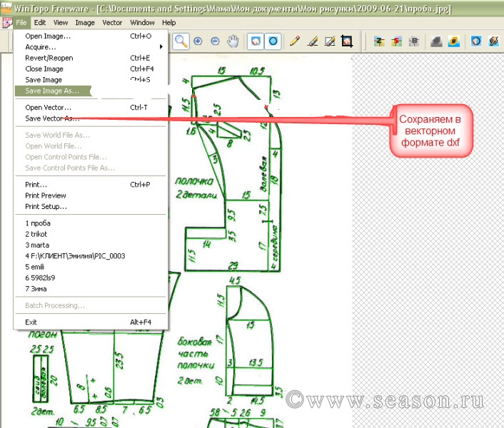
Task: Click the WinTopo document icon by File
Action: pyautogui.click(x=7, y=23)
